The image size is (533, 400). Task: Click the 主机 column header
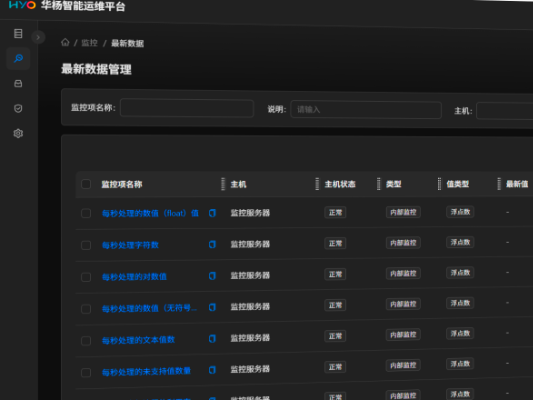tap(238, 184)
